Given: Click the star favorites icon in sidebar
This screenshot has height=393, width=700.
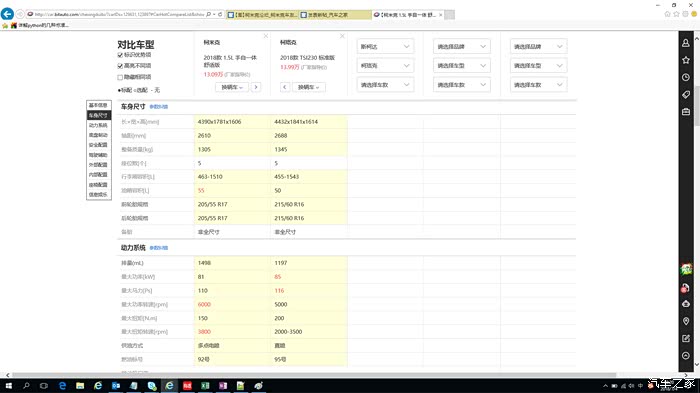Looking at the screenshot, I should 686,60.
